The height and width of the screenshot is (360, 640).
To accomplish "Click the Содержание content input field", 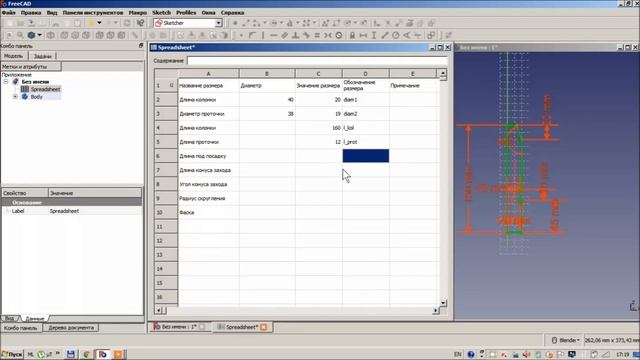I will tap(317, 61).
